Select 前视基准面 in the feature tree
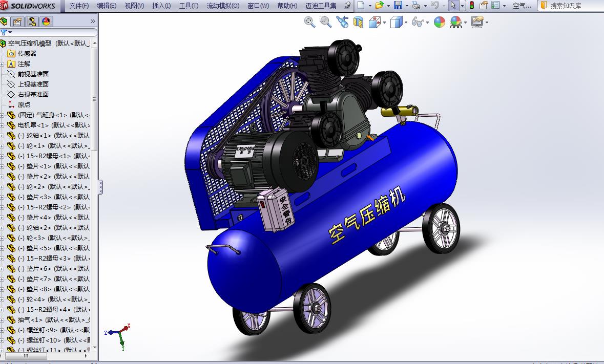The height and width of the screenshot is (364, 604). point(33,74)
